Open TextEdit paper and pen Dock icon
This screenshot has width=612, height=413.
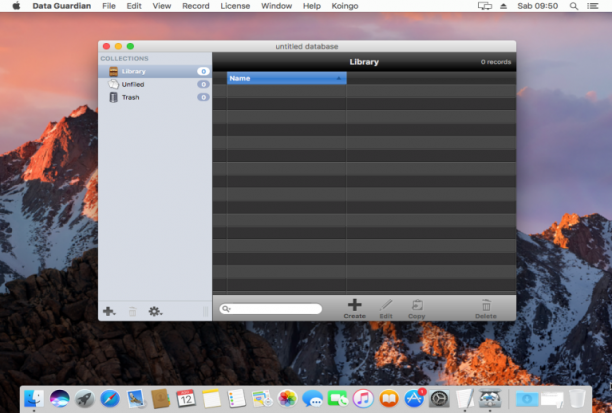click(x=465, y=399)
